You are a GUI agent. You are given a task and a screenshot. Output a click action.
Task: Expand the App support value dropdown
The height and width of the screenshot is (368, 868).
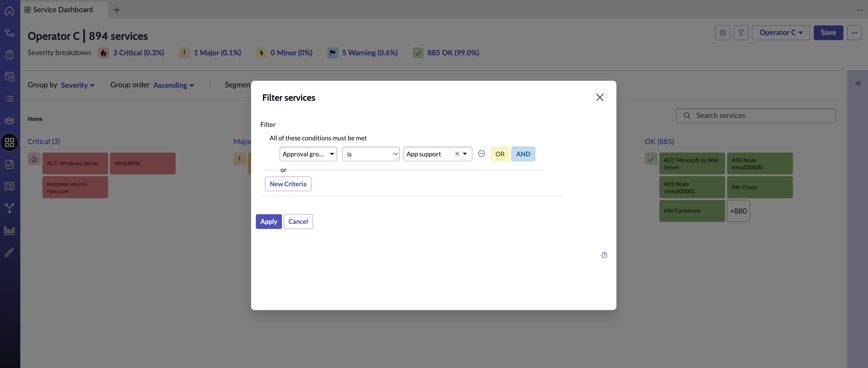[465, 154]
